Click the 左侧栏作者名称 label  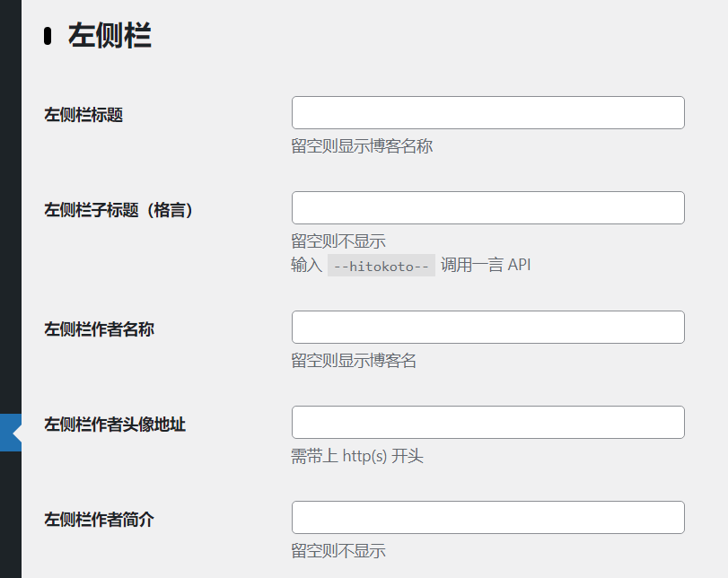coord(99,329)
